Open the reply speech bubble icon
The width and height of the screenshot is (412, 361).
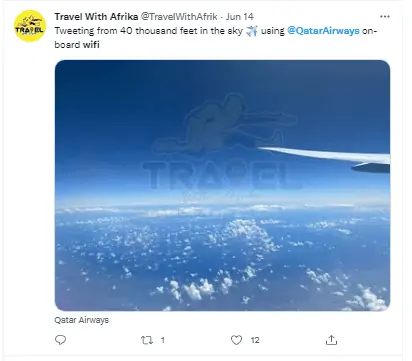point(60,340)
